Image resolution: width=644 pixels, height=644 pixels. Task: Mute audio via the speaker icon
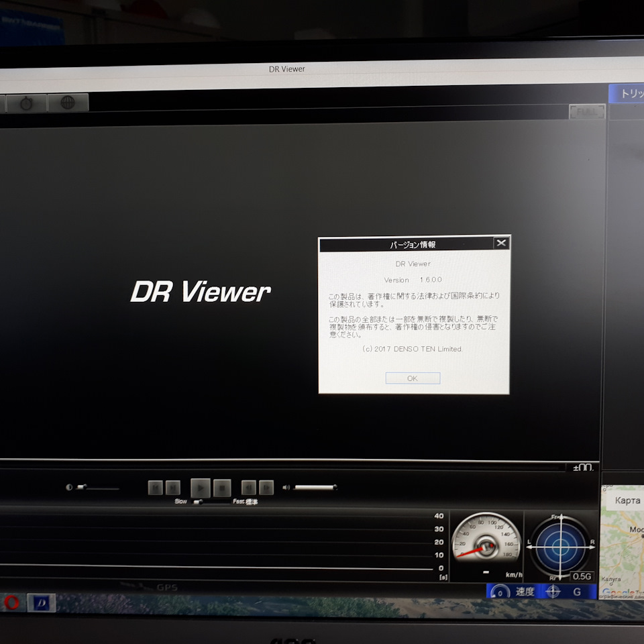(286, 488)
